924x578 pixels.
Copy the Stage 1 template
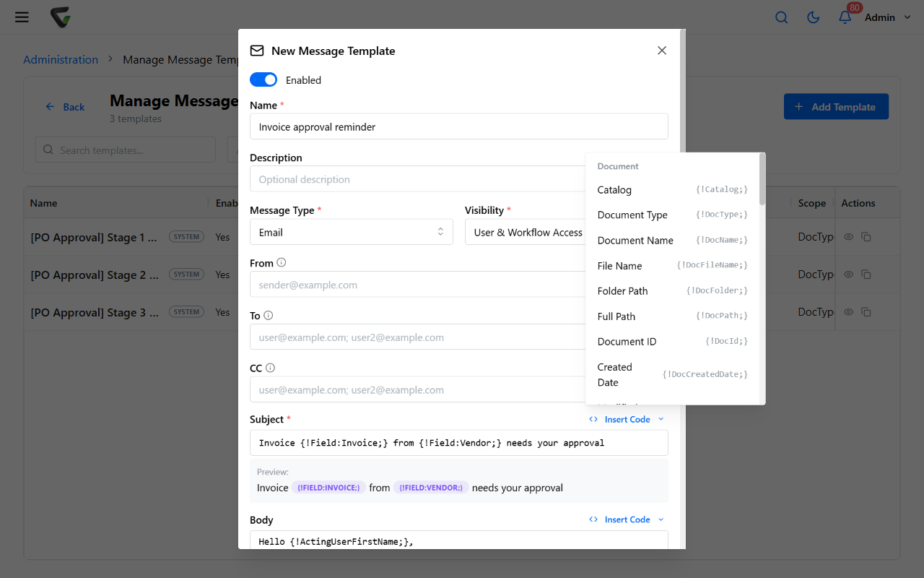tap(866, 237)
